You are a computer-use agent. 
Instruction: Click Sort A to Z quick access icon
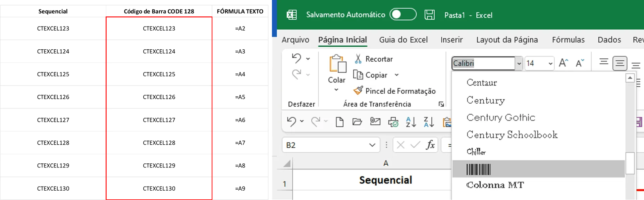point(411,122)
